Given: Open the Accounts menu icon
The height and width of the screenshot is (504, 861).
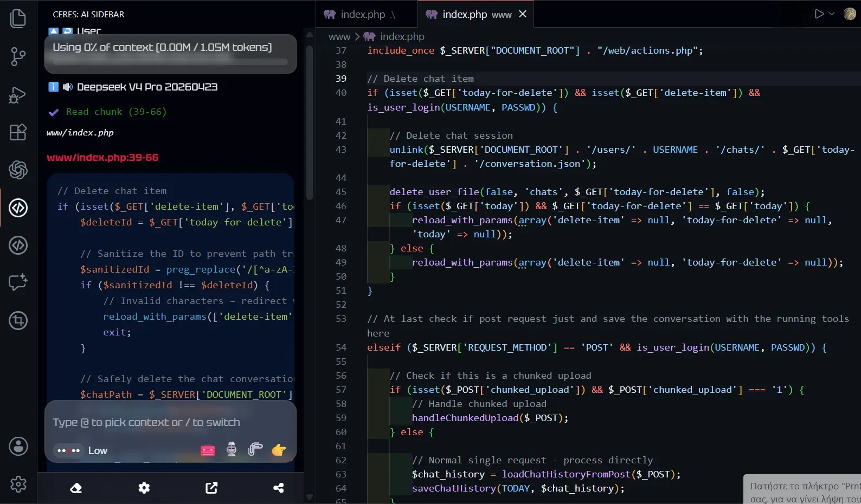Looking at the screenshot, I should point(18,447).
